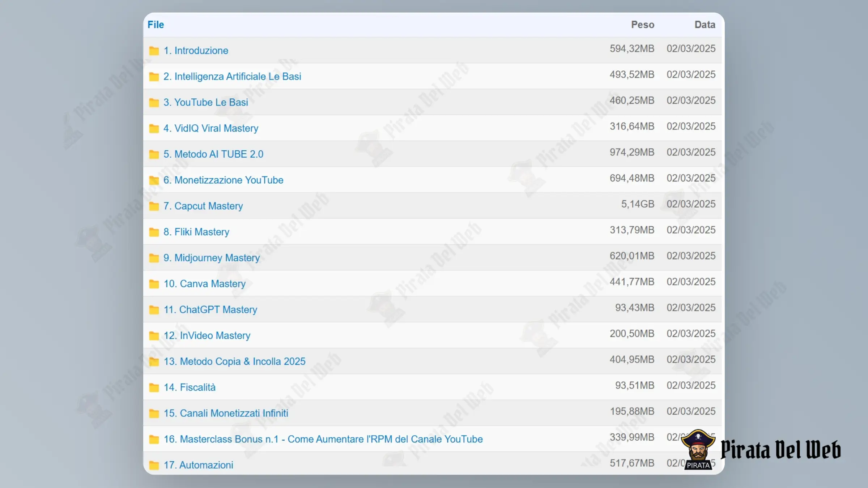The height and width of the screenshot is (488, 868).
Task: Open 6. Monetizzazione YouTube folder link
Action: coord(224,180)
